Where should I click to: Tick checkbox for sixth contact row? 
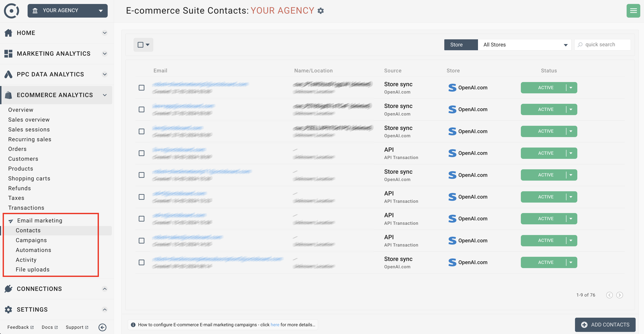pos(142,197)
